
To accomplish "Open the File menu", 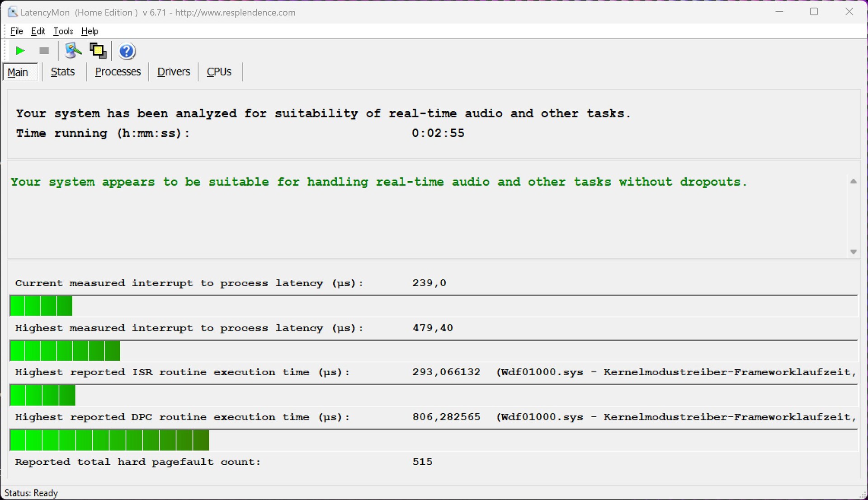I will coord(17,31).
